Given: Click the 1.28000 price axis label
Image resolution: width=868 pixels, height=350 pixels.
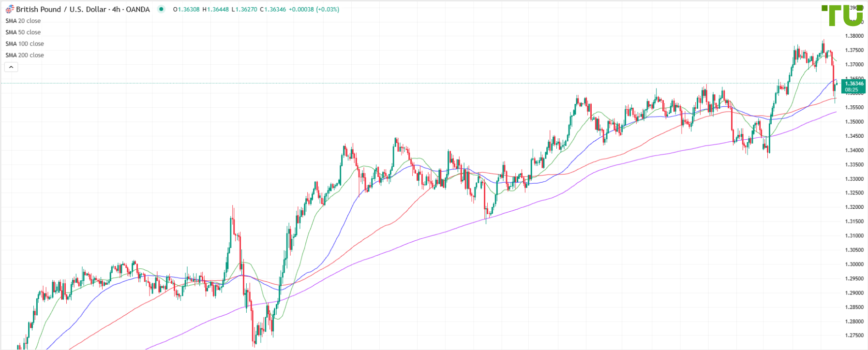Looking at the screenshot, I should pos(854,321).
